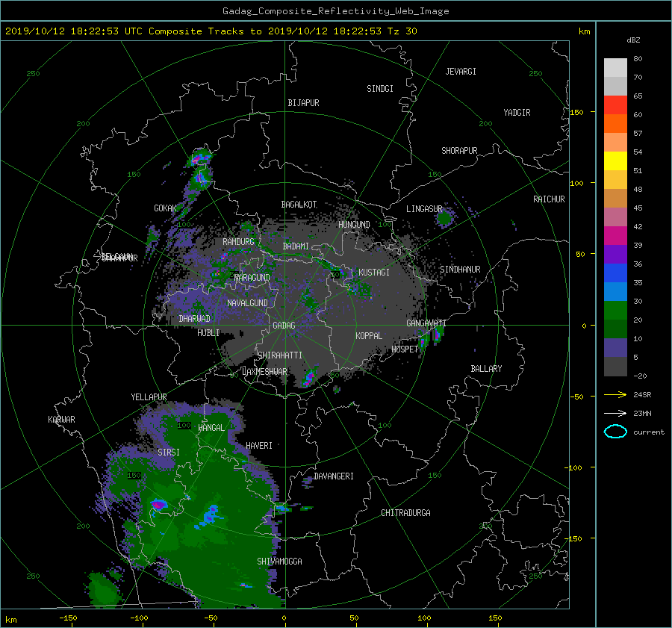Click the HUBLI city label
The height and width of the screenshot is (628, 672).
click(x=208, y=333)
